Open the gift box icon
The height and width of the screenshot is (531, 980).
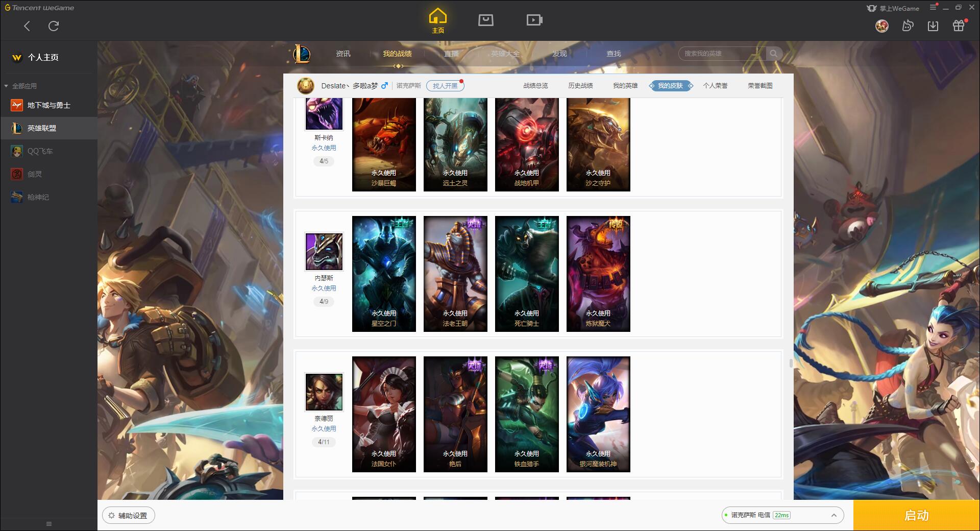coord(959,26)
